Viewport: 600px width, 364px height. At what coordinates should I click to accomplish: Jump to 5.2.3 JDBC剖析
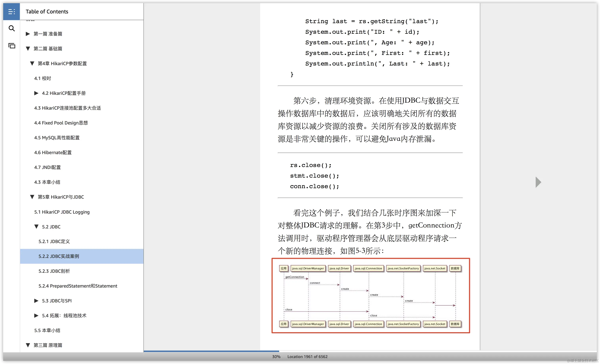click(x=54, y=271)
